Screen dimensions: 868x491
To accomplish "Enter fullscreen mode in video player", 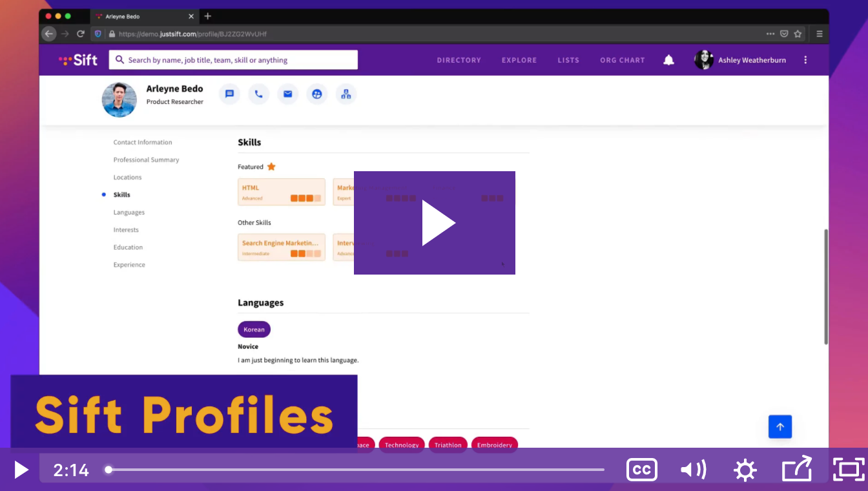I will [849, 470].
